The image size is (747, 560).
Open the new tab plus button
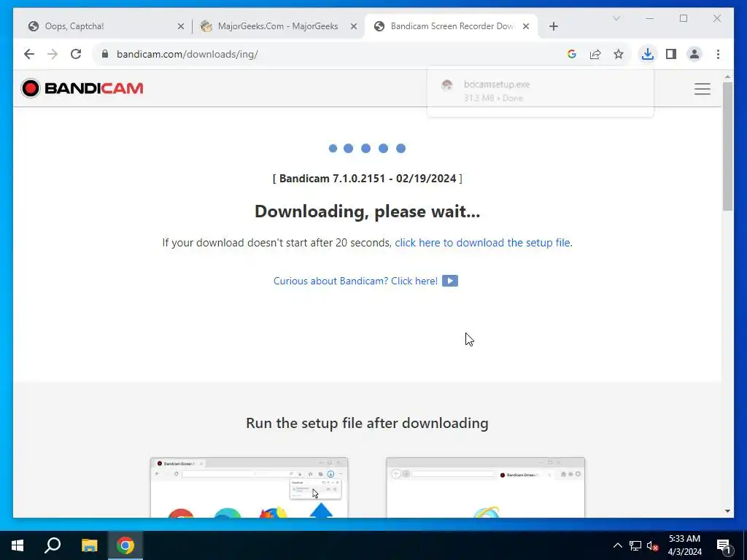click(553, 26)
